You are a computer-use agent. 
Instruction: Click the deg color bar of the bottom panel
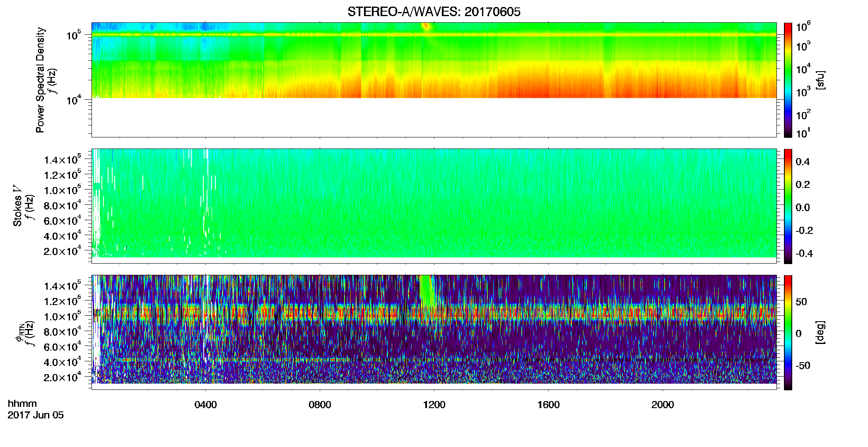tap(788, 332)
